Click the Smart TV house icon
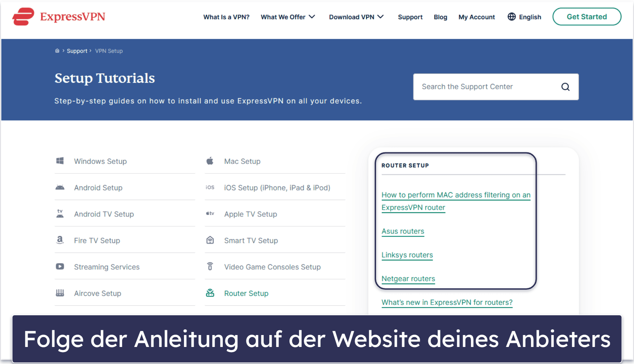 pyautogui.click(x=210, y=240)
